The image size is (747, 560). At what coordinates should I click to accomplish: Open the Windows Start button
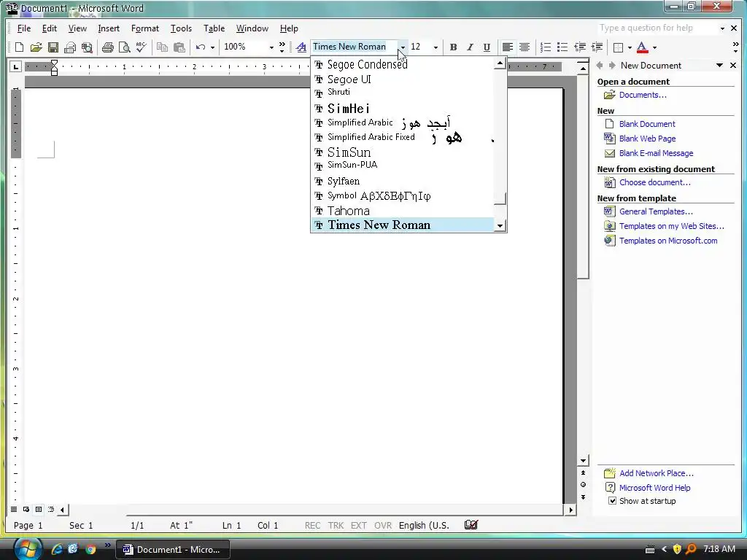tap(28, 548)
